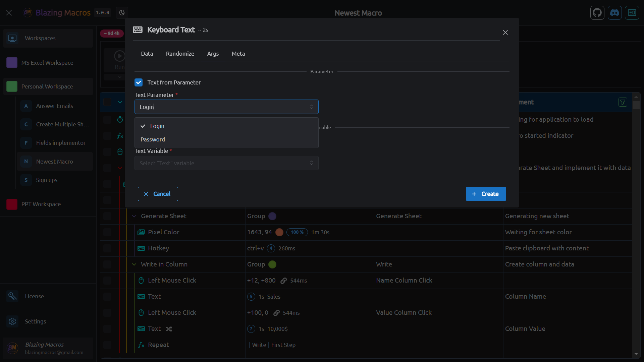Collapse the Write in Column group

(134, 264)
